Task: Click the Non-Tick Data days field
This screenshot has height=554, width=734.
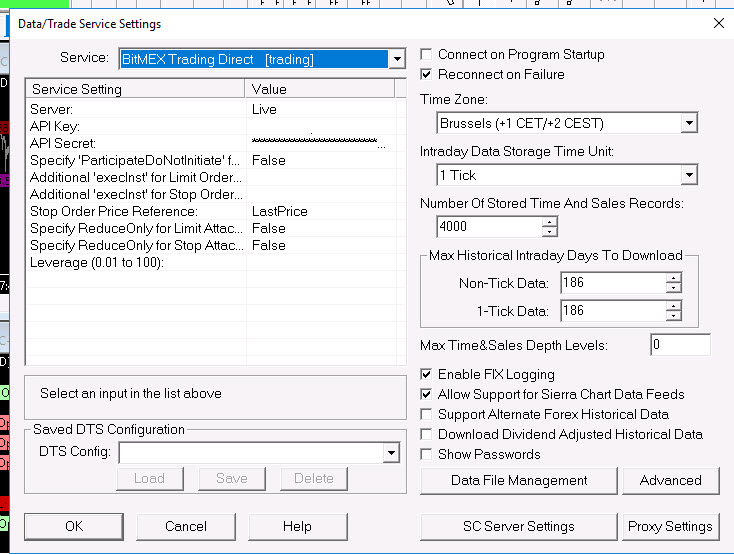Action: (613, 283)
